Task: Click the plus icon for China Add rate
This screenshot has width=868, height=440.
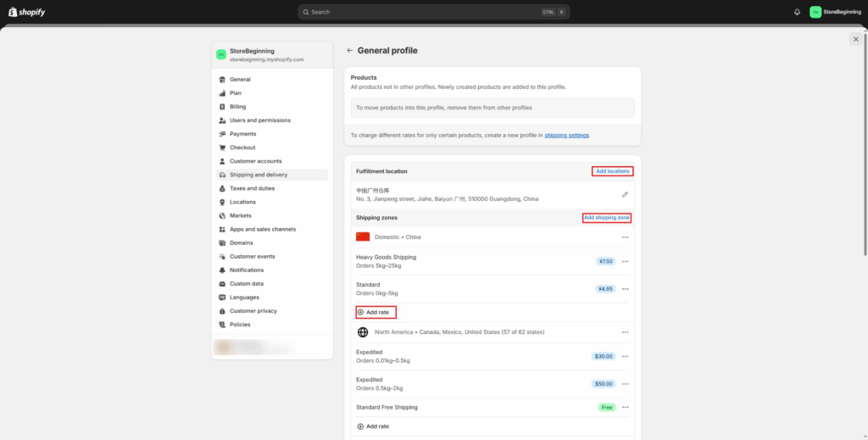Action: click(360, 312)
